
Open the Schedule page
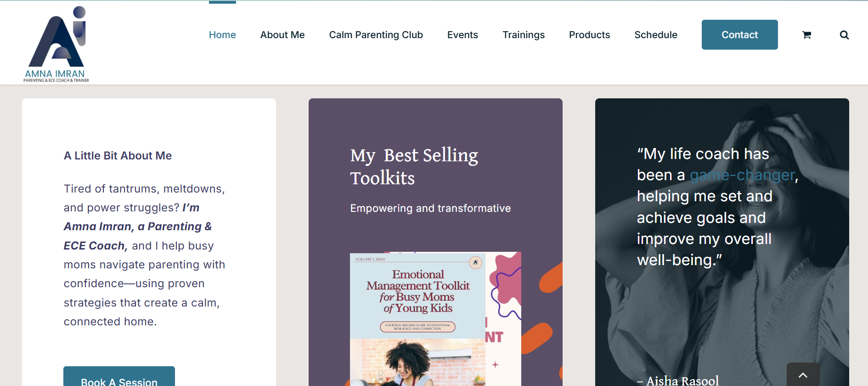click(656, 35)
